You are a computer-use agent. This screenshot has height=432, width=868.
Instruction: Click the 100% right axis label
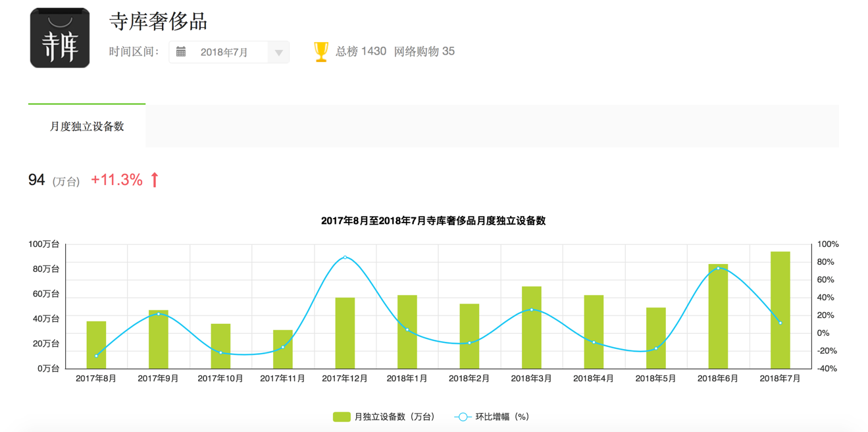(x=828, y=244)
